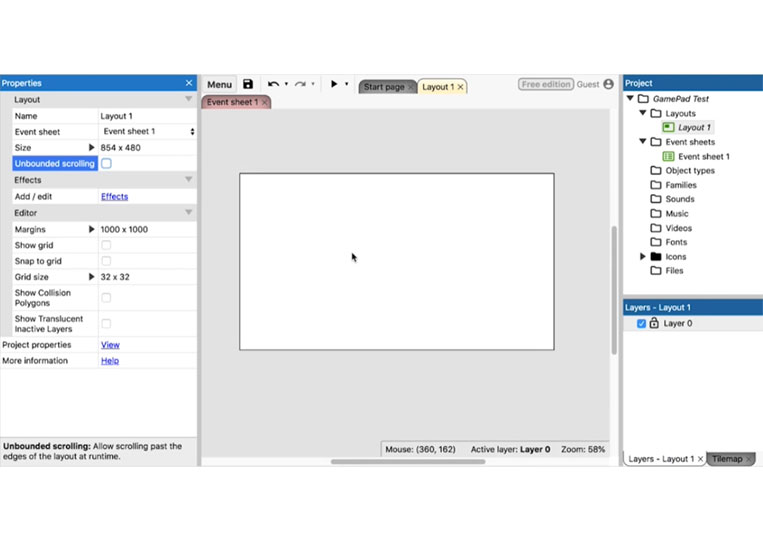The image size is (763, 541).
Task: Open the main Menu
Action: (219, 84)
